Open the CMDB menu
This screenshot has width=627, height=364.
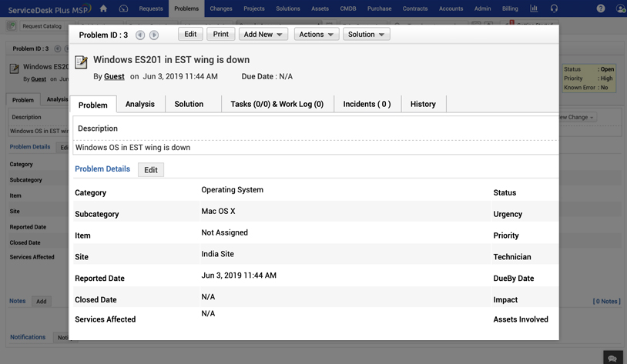(348, 8)
